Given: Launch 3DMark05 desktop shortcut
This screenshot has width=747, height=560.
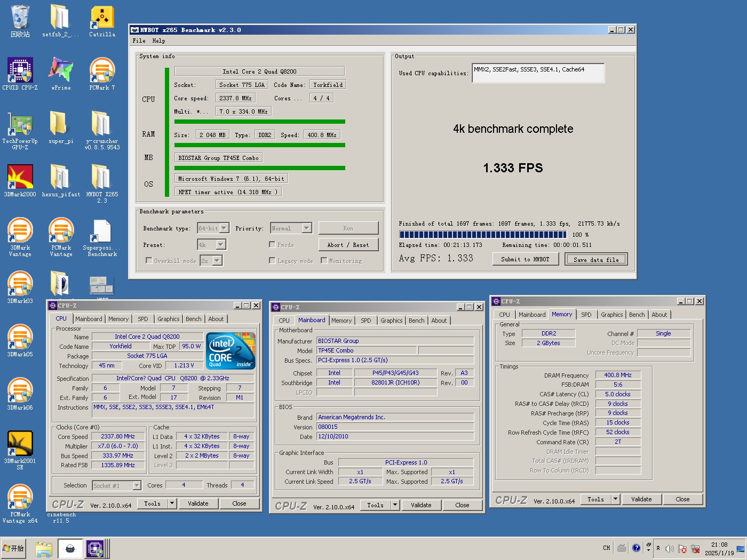Looking at the screenshot, I should click(20, 341).
